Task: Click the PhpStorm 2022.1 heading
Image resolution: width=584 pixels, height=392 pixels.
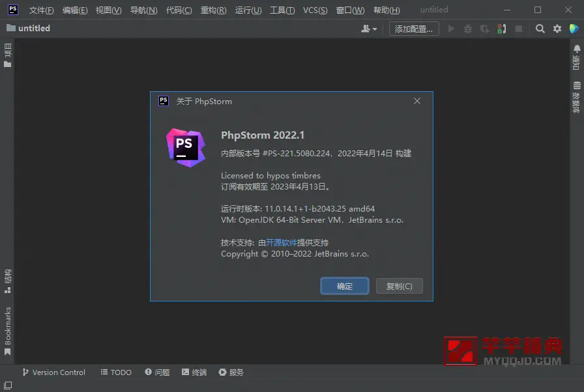Action: (263, 135)
